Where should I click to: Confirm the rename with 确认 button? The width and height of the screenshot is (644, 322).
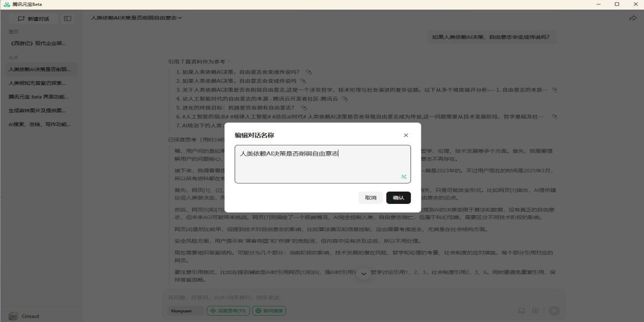(398, 198)
